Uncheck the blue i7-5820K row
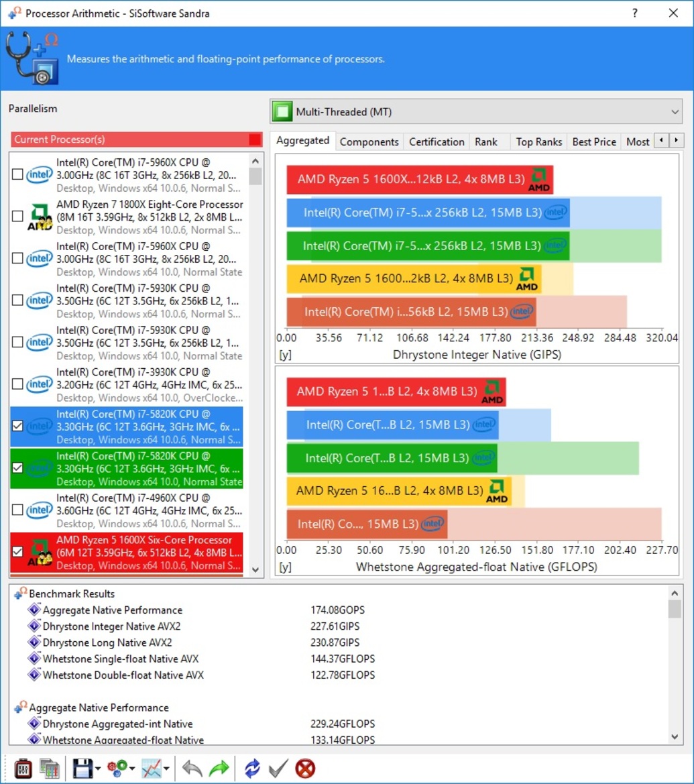The width and height of the screenshot is (694, 784). [17, 426]
